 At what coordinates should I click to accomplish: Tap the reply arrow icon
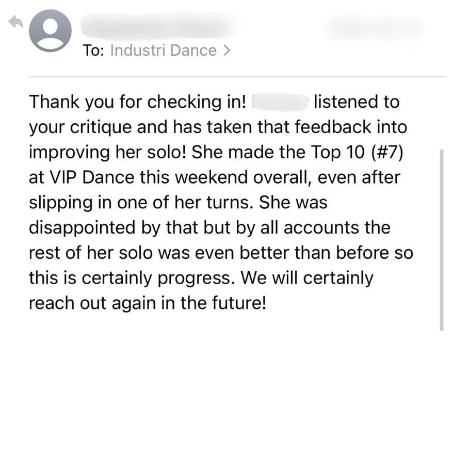pos(16,22)
